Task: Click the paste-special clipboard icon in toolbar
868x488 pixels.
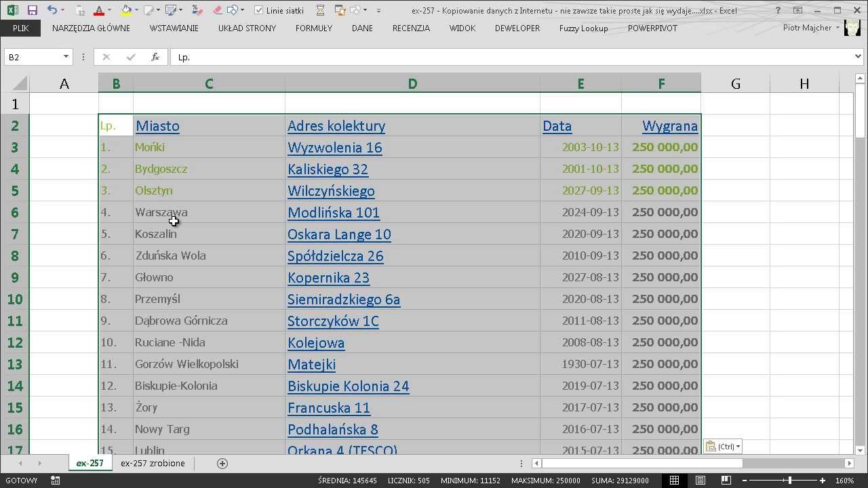Action: (x=340, y=10)
